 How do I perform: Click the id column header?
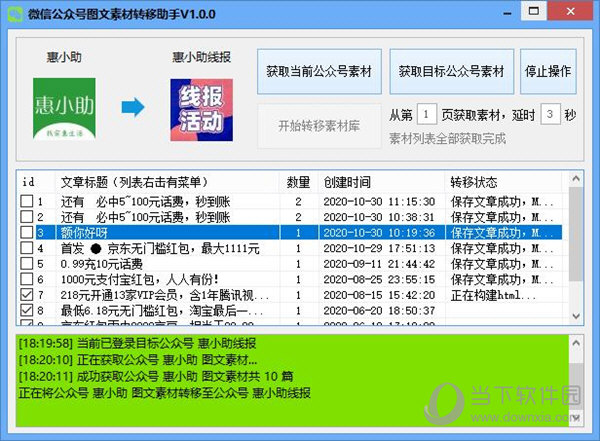click(x=36, y=182)
